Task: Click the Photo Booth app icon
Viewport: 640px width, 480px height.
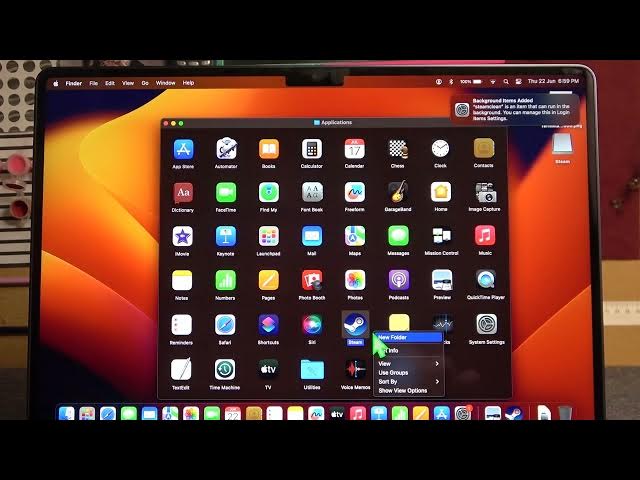Action: pos(312,280)
